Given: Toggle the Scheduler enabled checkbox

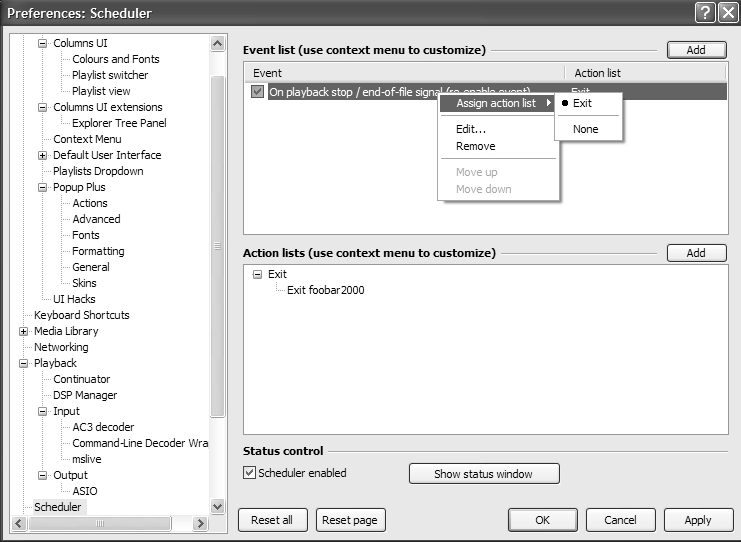Looking at the screenshot, I should pyautogui.click(x=250, y=473).
